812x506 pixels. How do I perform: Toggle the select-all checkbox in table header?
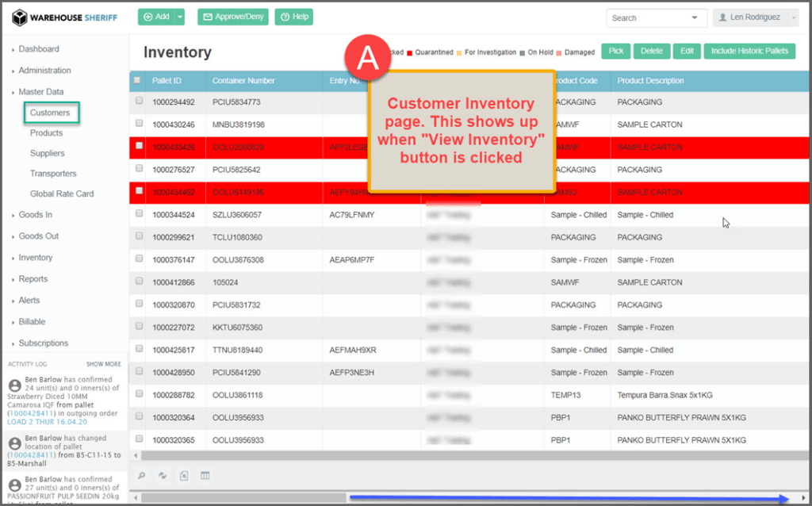(138, 80)
